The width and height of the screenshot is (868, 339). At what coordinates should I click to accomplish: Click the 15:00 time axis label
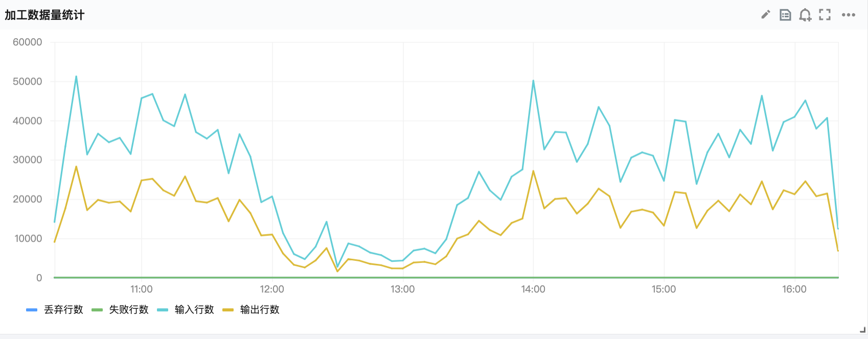[x=664, y=289]
